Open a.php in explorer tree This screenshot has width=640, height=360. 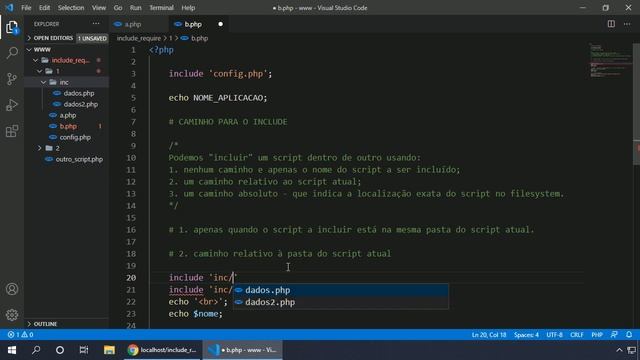[x=68, y=116]
